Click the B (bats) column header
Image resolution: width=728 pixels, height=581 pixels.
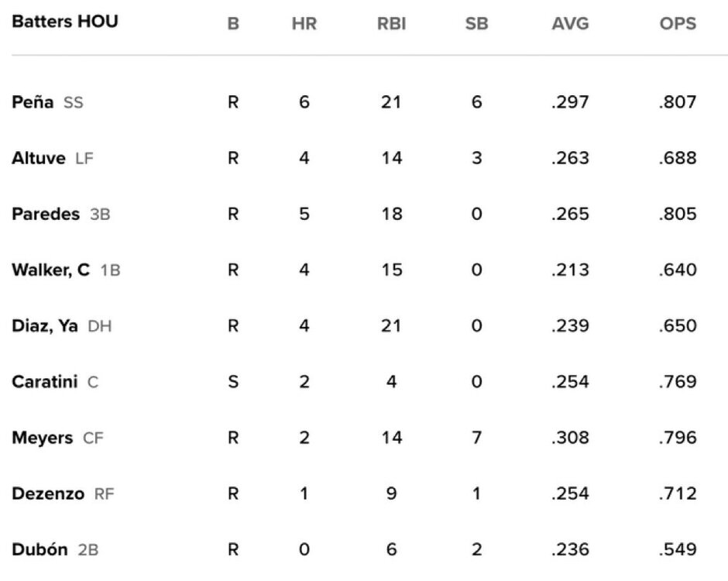(233, 24)
